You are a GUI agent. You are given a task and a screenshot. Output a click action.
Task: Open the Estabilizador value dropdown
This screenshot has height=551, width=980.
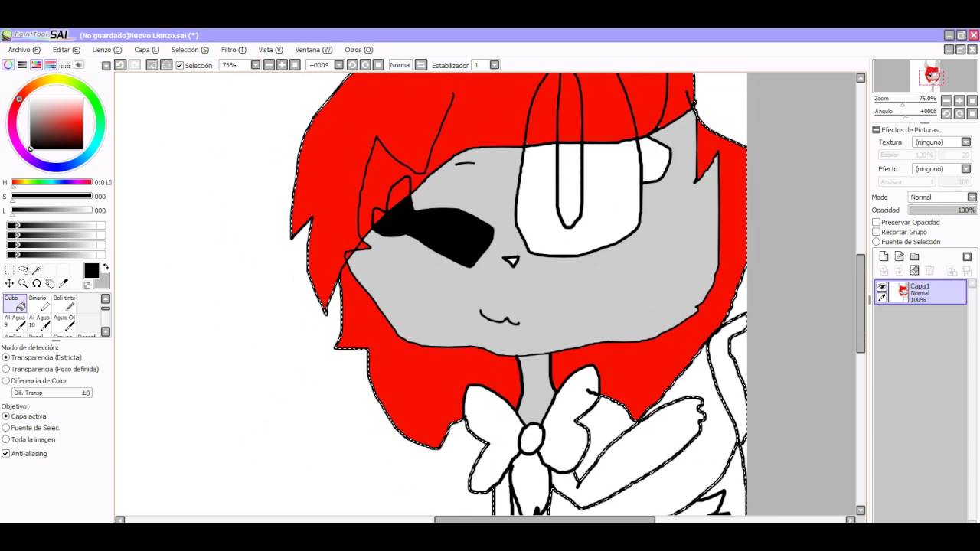[x=495, y=65]
